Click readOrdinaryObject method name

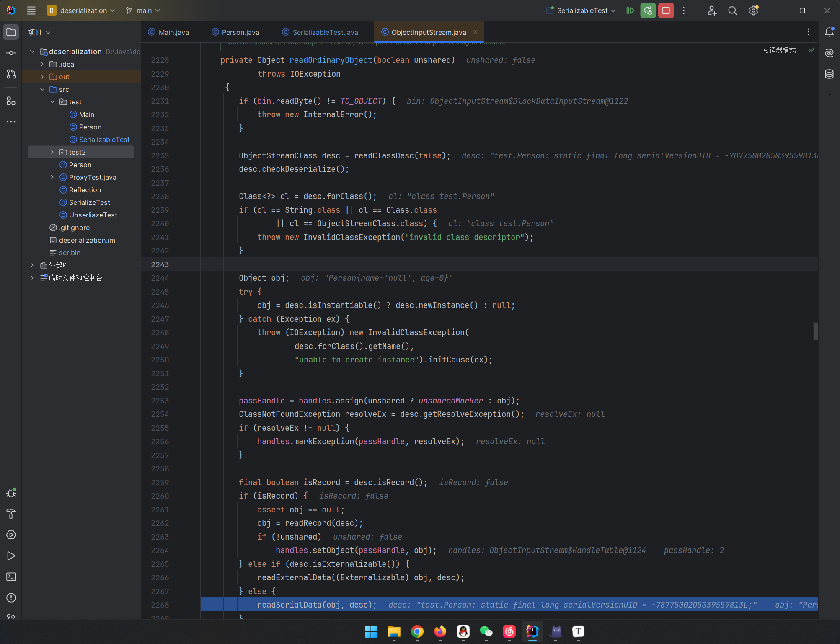click(x=331, y=60)
